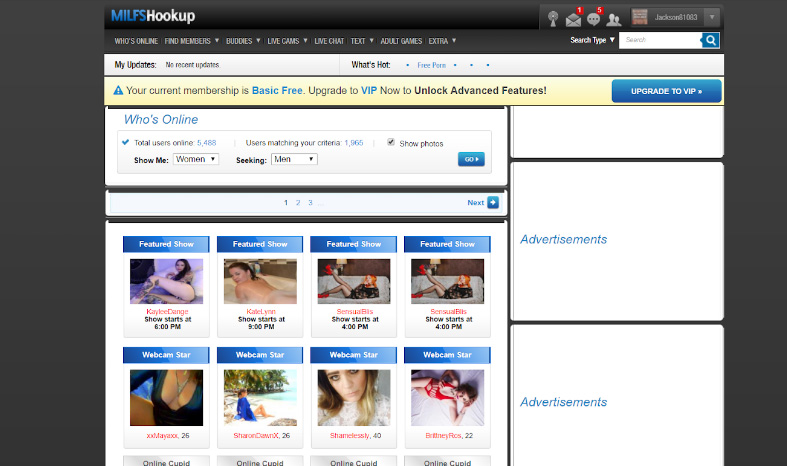
Task: Click the Jackson81083 username text
Action: tap(676, 17)
